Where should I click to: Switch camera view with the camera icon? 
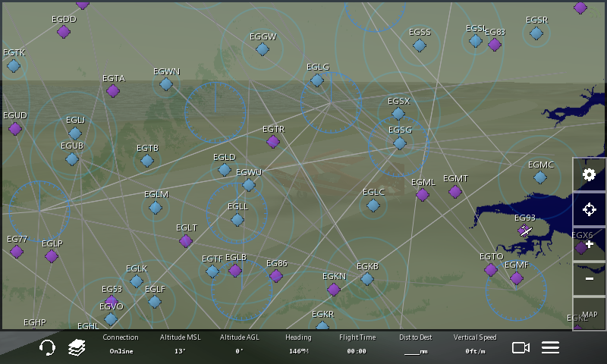click(x=521, y=347)
